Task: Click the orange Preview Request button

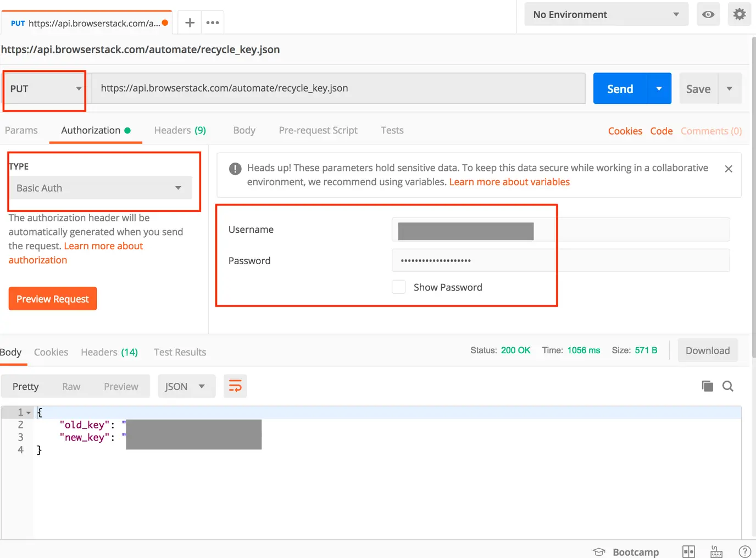Action: pos(53,299)
